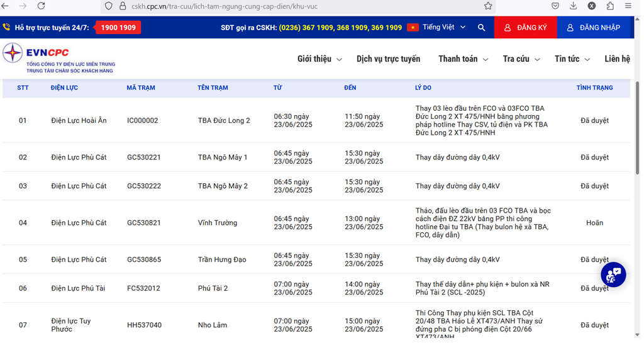Viewport: 644px width, 343px height.
Task: Click the ĐĂNG KÝ button
Action: [x=526, y=28]
